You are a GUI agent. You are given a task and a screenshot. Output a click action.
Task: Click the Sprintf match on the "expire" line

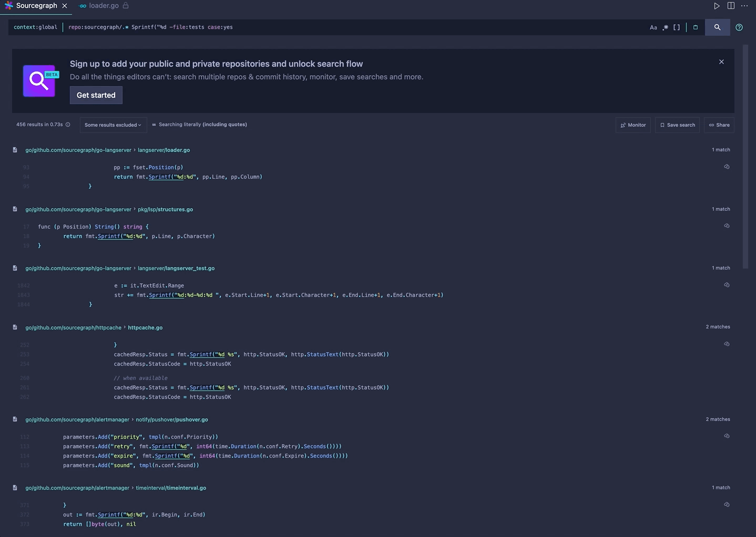point(172,456)
